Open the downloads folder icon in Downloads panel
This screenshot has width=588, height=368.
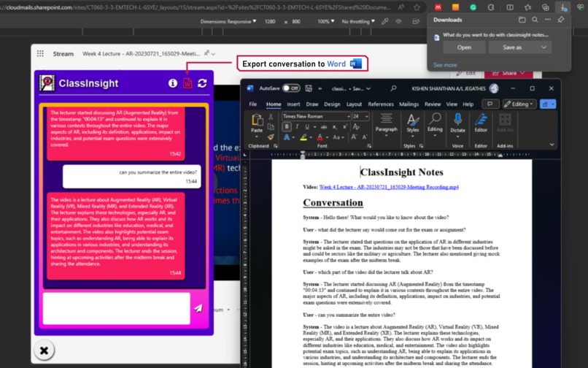tap(522, 20)
